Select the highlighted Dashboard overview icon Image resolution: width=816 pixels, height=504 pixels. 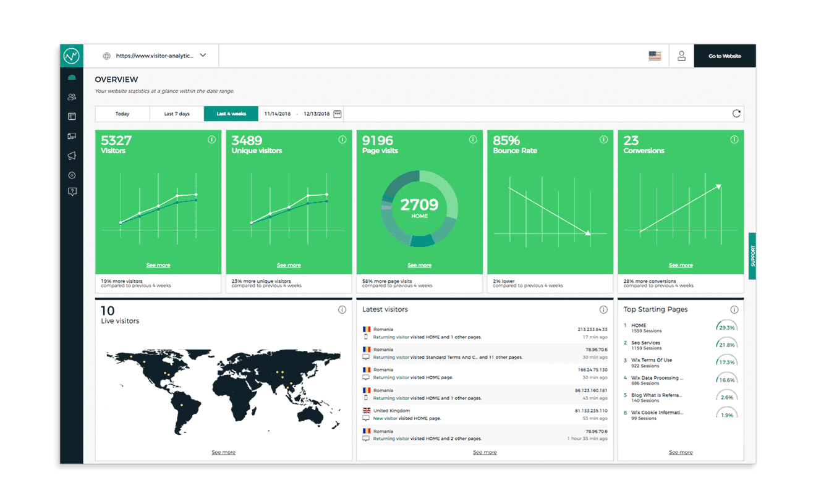tap(72, 77)
